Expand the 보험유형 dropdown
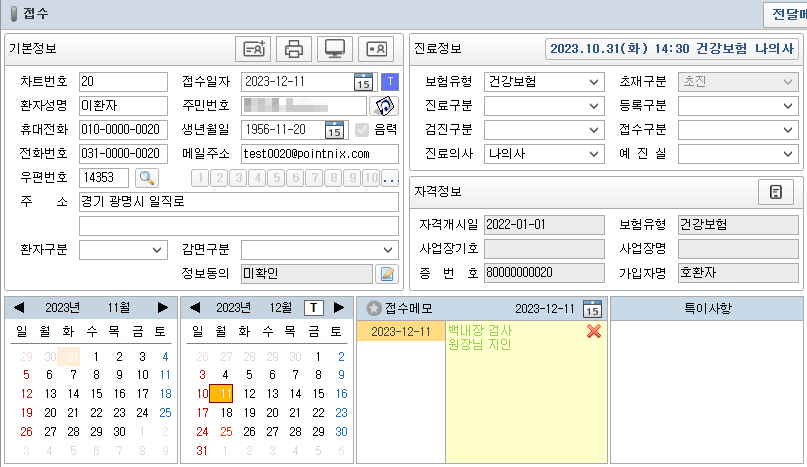Screen dimensions: 807x467 (543, 82)
